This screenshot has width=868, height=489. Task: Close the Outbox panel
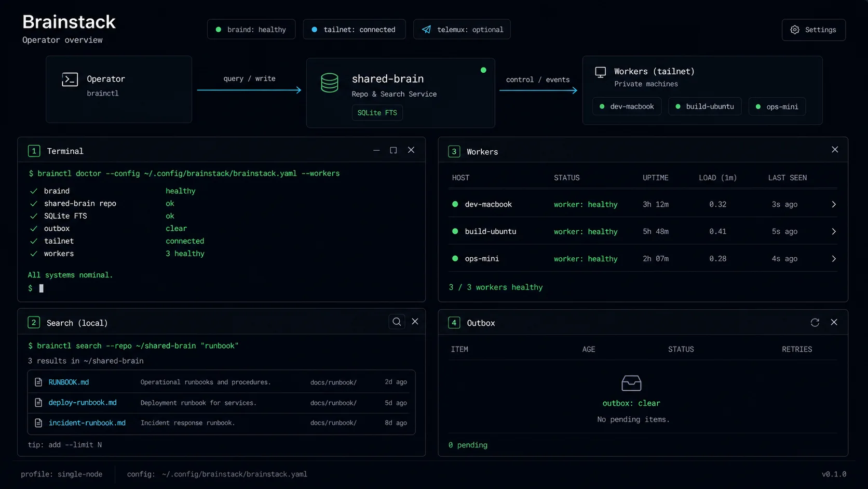834,322
